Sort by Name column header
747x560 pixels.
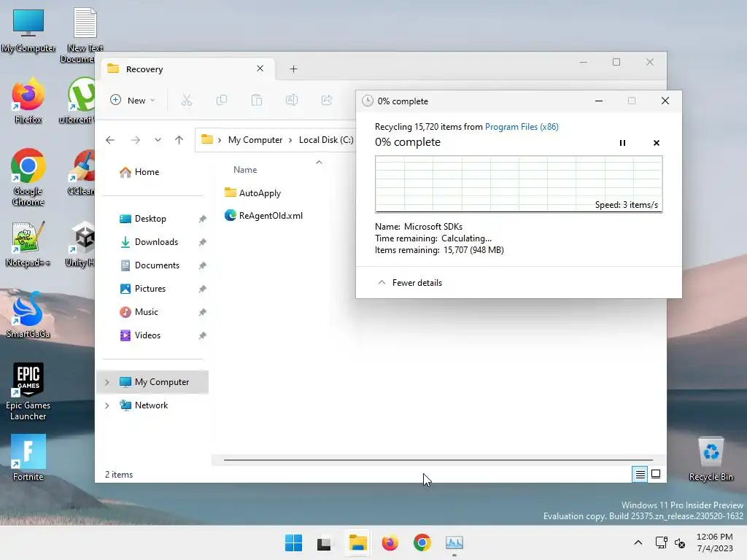[245, 169]
